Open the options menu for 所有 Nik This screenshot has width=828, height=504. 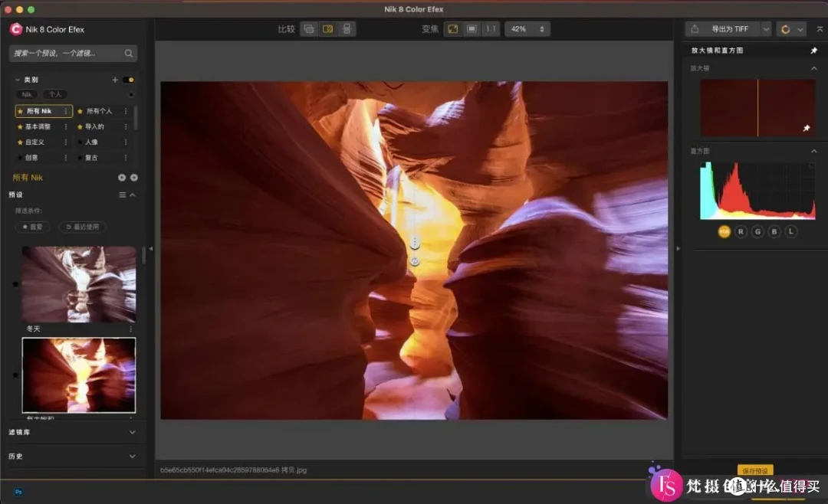click(x=65, y=111)
